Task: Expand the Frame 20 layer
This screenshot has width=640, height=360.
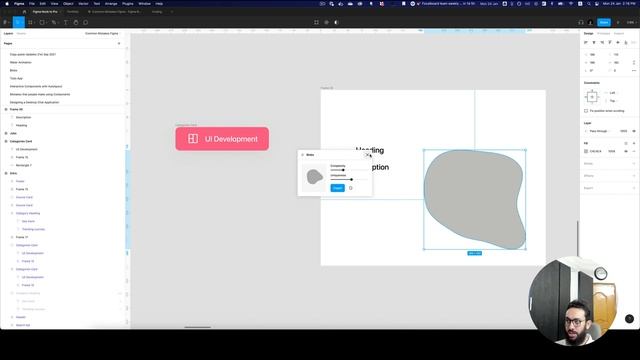Action: pyautogui.click(x=6, y=109)
